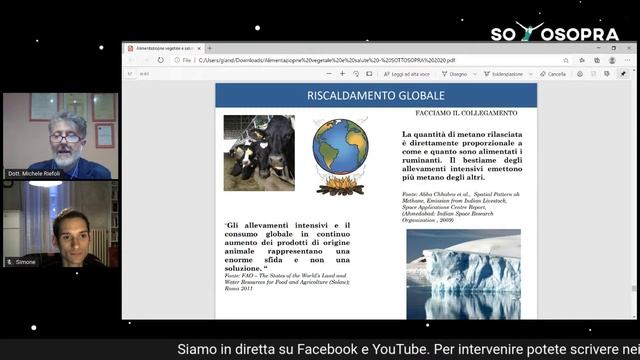The width and height of the screenshot is (640, 360).
Task: Click the RISCALDAMENTO GLOBALE slide heading
Action: coord(376,96)
